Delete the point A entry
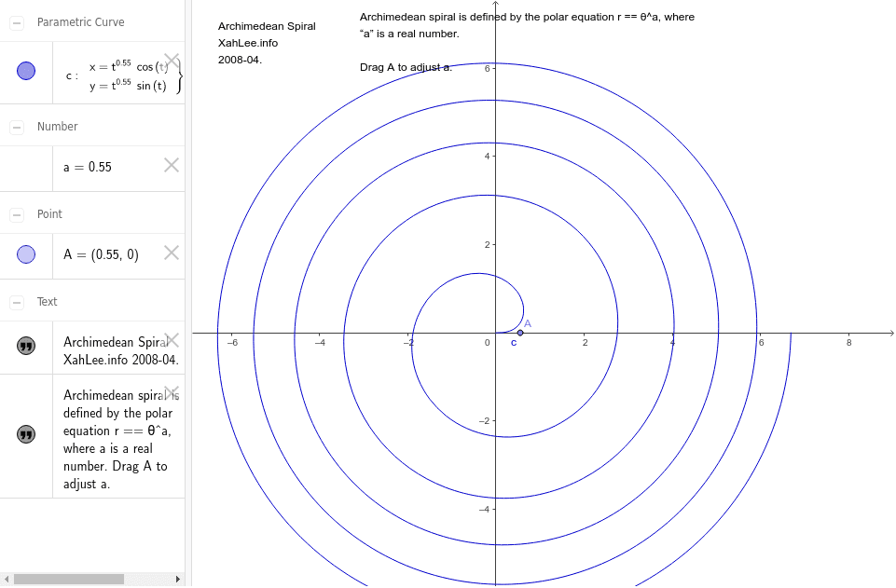 point(172,253)
